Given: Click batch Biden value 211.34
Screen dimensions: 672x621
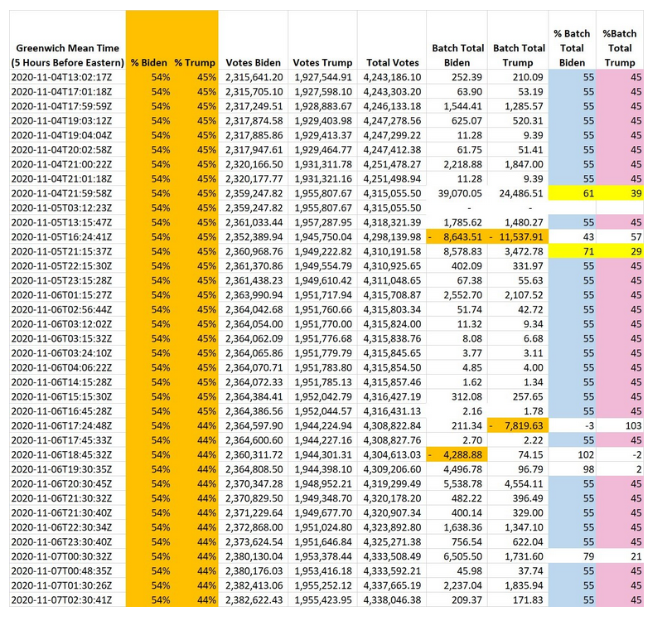Looking at the screenshot, I should [467, 426].
